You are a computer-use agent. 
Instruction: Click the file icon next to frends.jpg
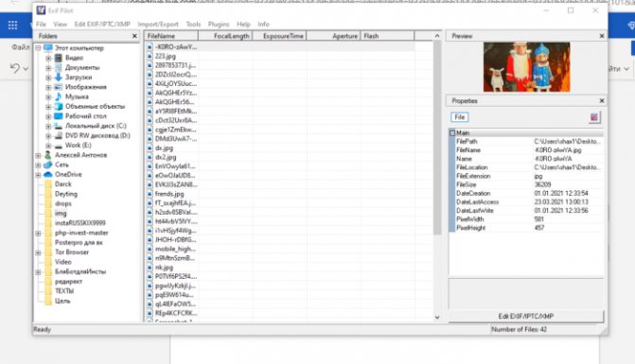coord(150,194)
